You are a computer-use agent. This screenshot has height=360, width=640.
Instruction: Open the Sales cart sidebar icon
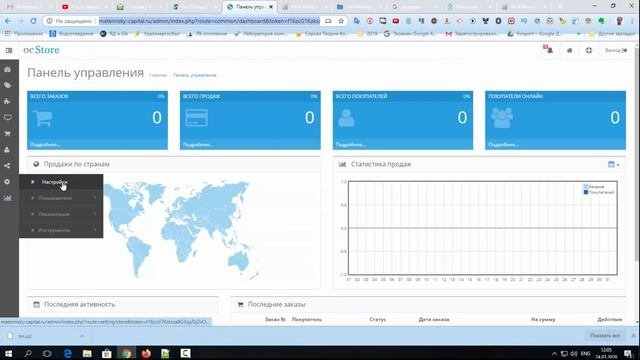(x=7, y=133)
